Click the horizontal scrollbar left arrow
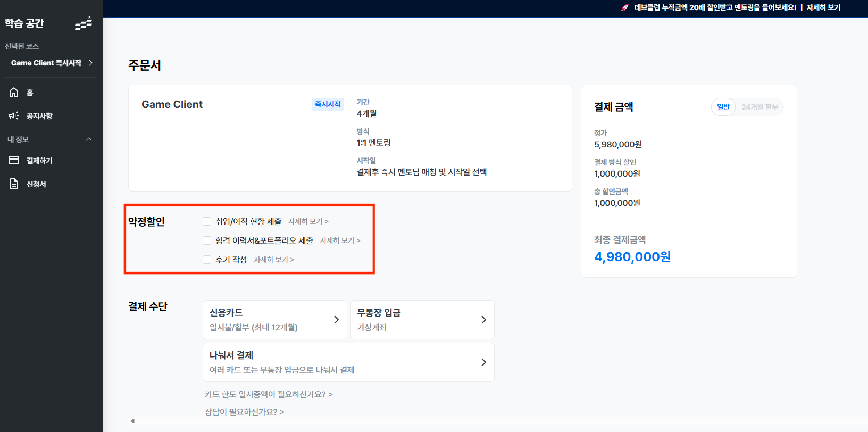This screenshot has width=868, height=432. (x=132, y=421)
